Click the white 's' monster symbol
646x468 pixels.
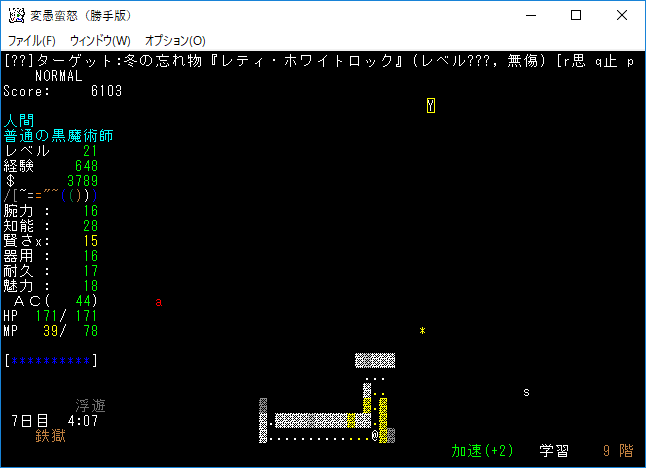coord(526,392)
